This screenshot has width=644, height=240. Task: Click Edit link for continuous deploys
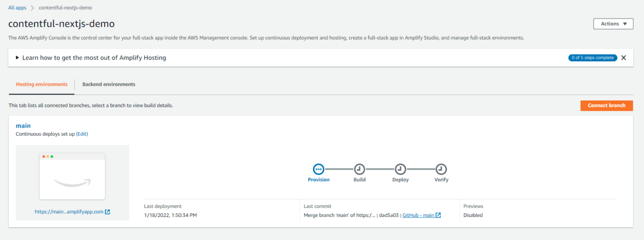click(x=82, y=134)
